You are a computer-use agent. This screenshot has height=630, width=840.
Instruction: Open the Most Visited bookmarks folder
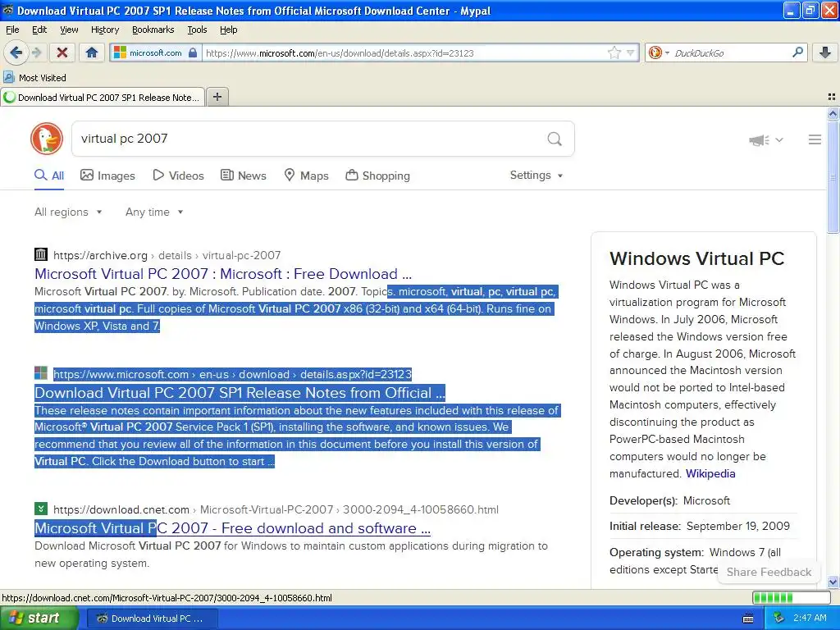34,78
